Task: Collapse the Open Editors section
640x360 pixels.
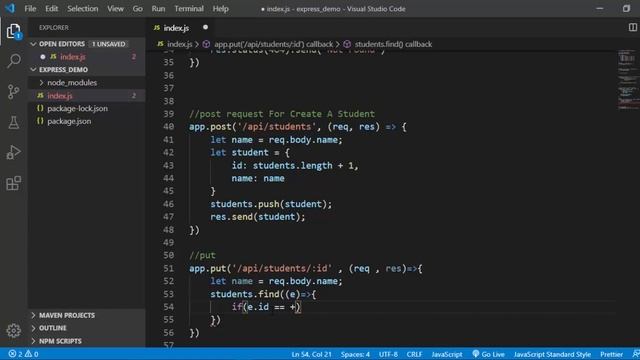Action: click(33, 44)
